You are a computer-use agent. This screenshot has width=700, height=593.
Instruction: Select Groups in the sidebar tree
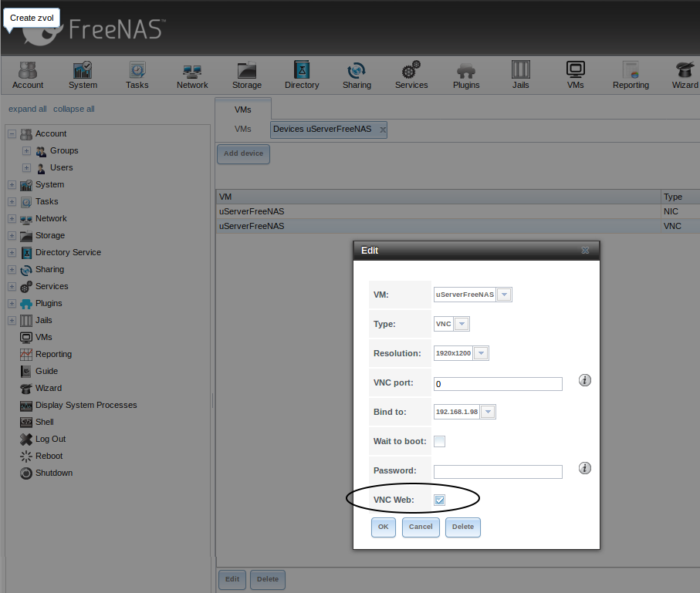click(64, 151)
